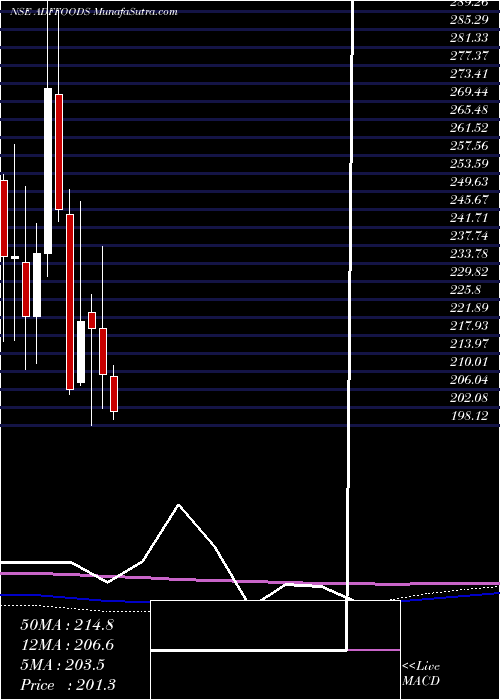Click the 198.12 price axis label
500x700 pixels.
coord(469,416)
